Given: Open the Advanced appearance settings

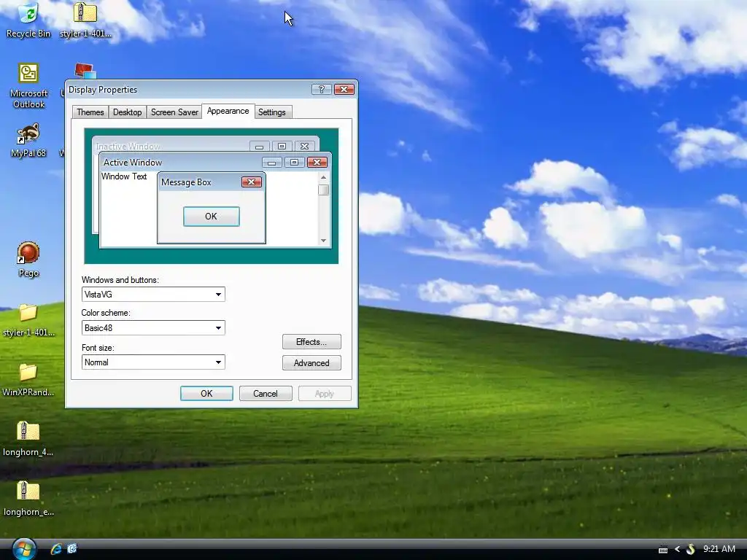Looking at the screenshot, I should [311, 363].
